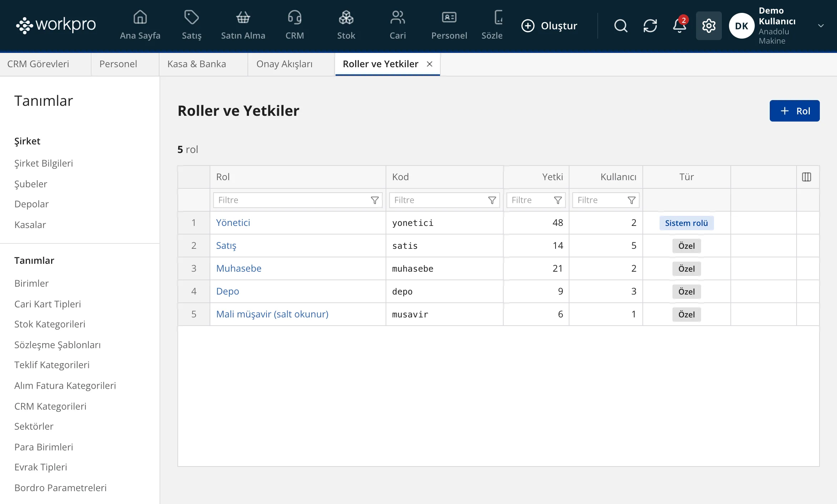Open Depolar in sidebar

(31, 204)
